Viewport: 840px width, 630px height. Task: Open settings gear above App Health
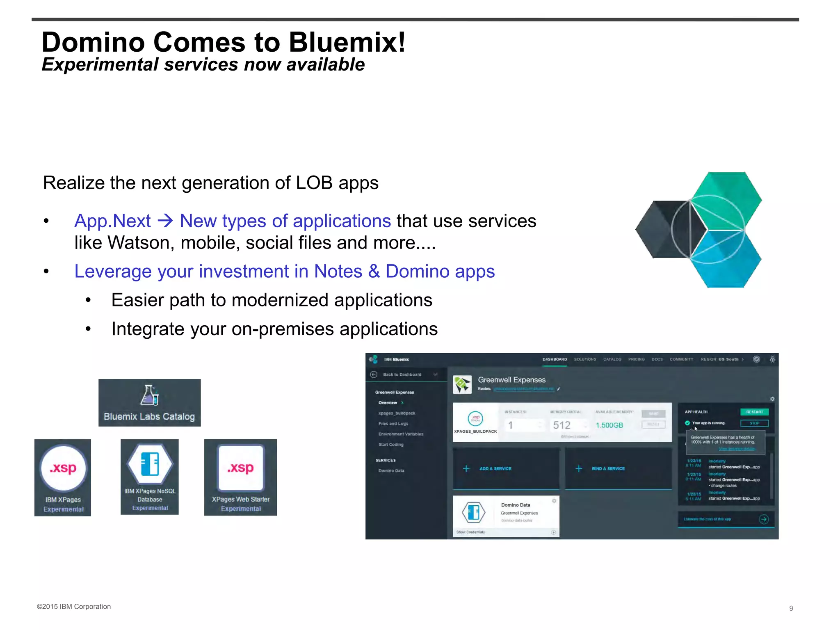pyautogui.click(x=772, y=399)
